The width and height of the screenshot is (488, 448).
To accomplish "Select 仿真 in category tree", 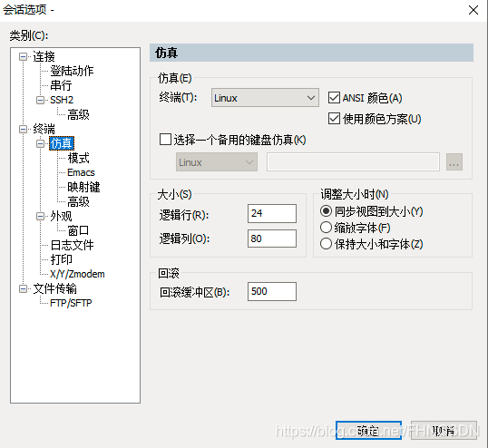I will point(62,143).
